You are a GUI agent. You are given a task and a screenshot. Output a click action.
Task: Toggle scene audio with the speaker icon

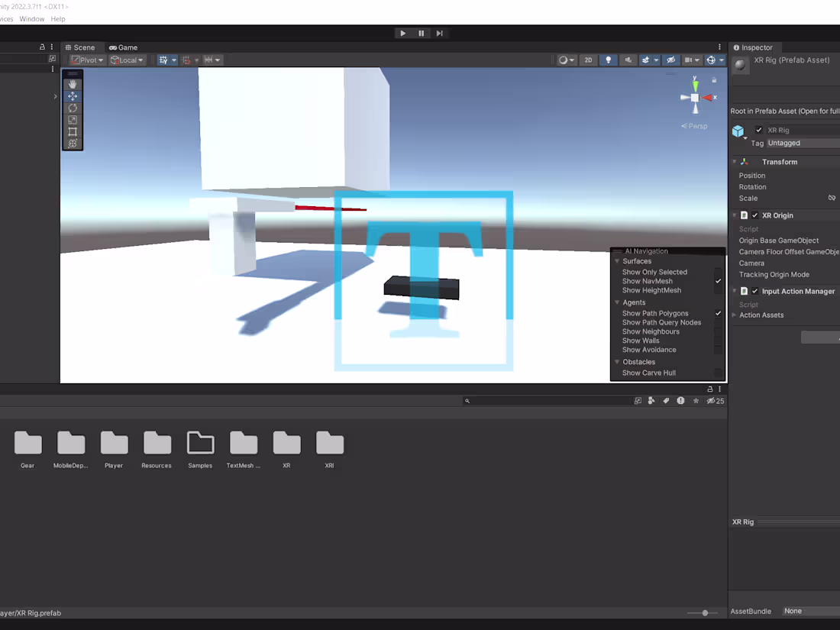pos(628,60)
